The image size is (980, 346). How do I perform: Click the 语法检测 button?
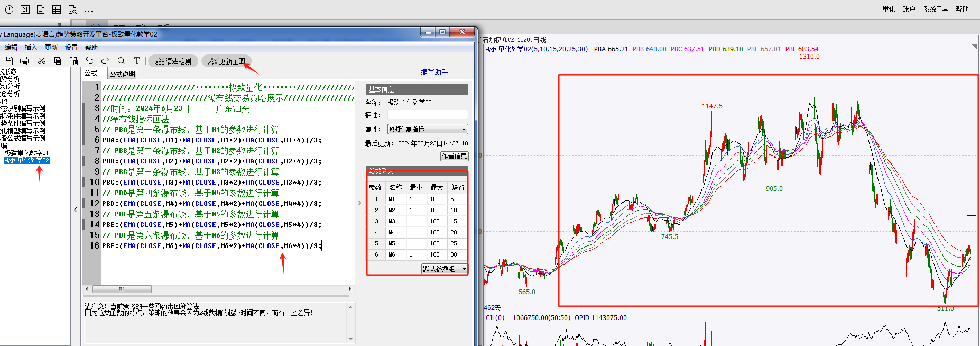click(x=173, y=61)
